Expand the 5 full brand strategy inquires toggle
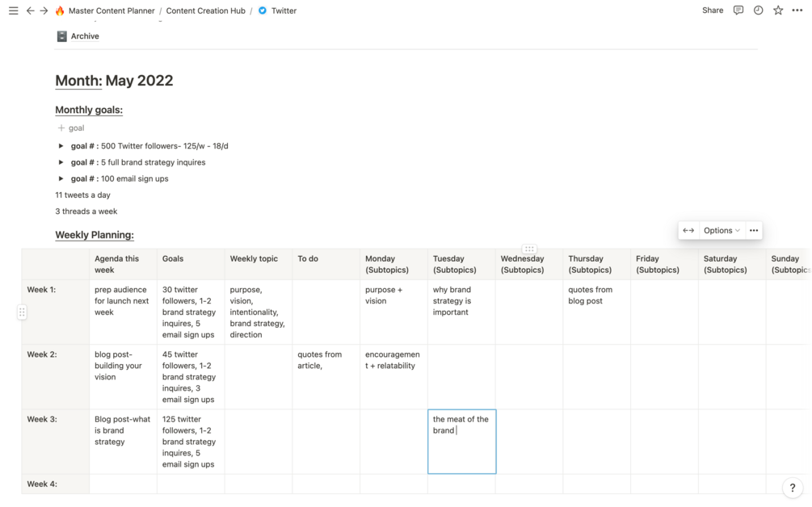The width and height of the screenshot is (812, 507). pyautogui.click(x=61, y=162)
